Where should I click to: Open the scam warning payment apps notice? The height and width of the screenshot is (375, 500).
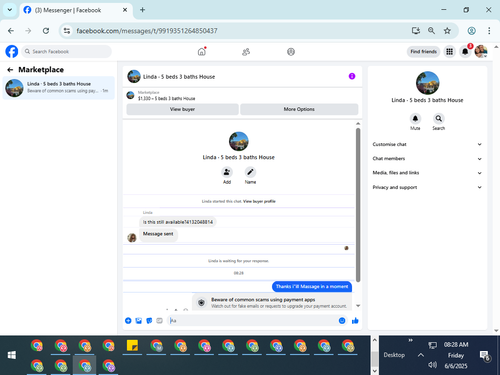(x=272, y=302)
